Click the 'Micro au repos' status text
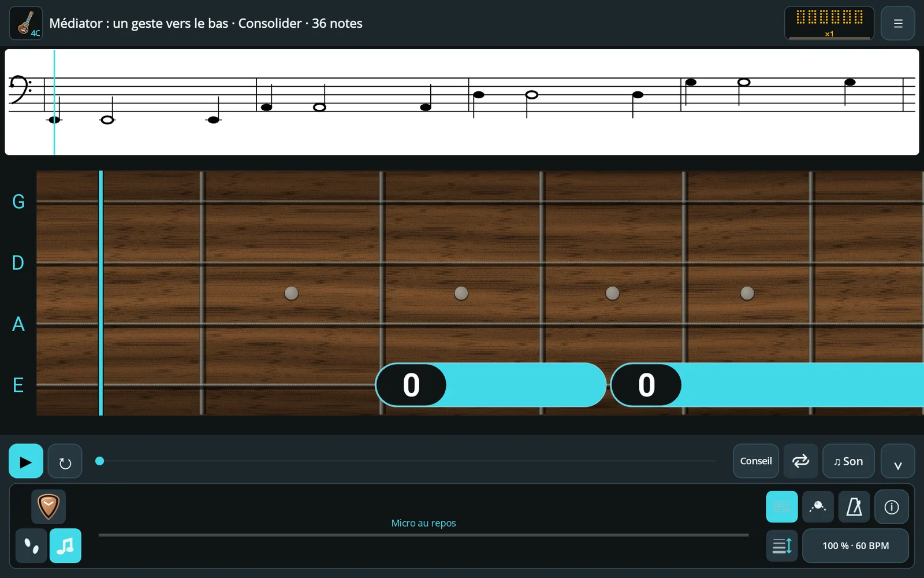Screen dimensions: 924x578 point(423,523)
